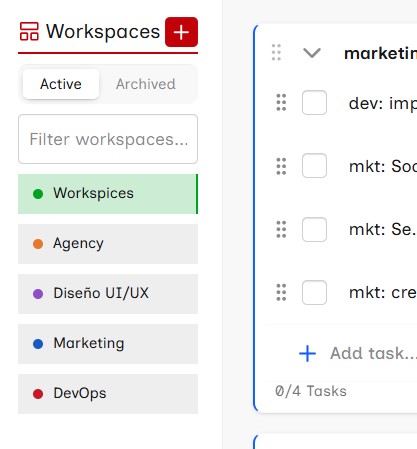The image size is (417, 449).
Task: Check the mkt: cre task checkbox
Action: pos(314,292)
